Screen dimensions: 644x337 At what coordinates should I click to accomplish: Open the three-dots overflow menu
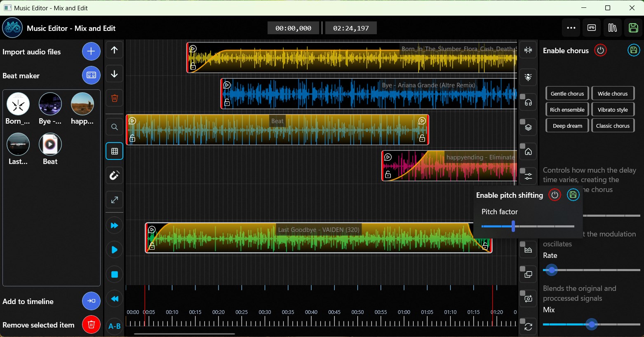point(571,28)
